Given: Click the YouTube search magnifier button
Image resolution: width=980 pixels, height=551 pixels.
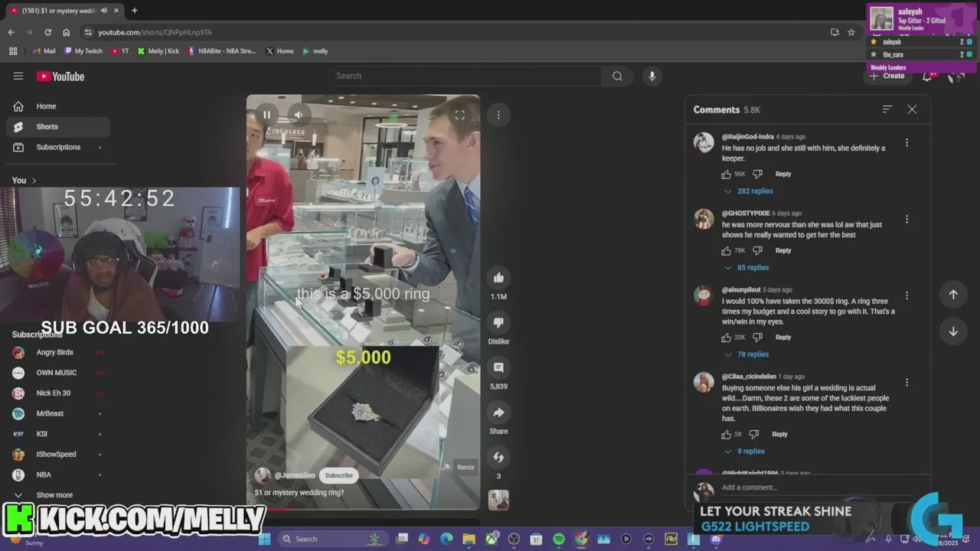Looking at the screenshot, I should coord(617,76).
